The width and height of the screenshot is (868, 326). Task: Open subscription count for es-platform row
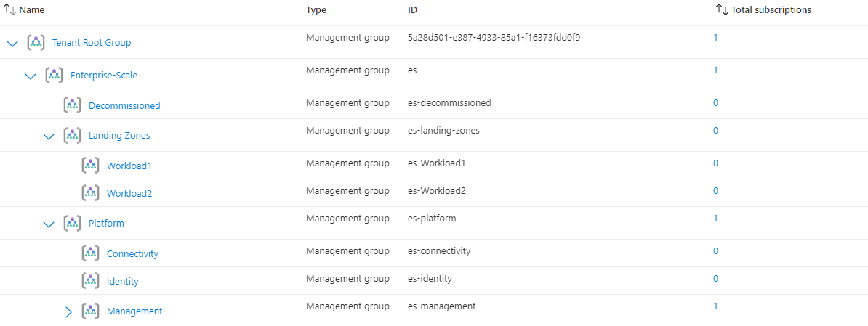[x=715, y=219]
